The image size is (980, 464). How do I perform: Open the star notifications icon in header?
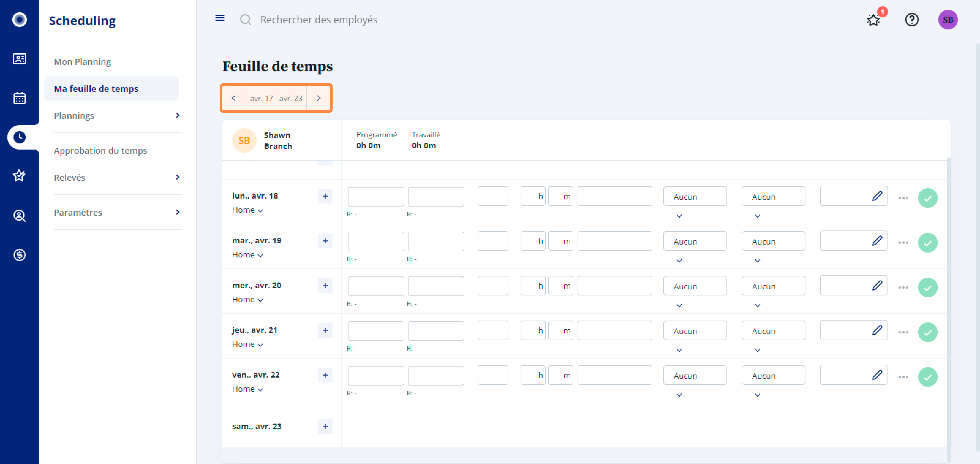873,19
